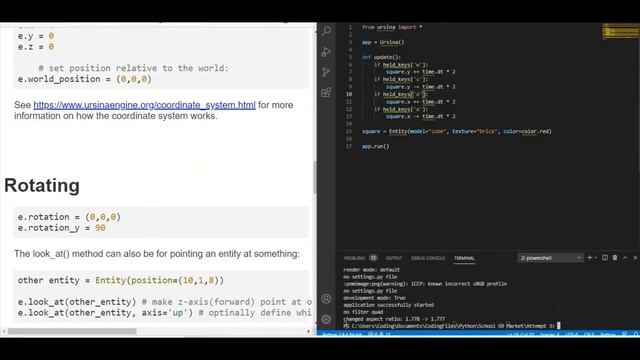Click the left scroll arrow in docs page

click(4, 331)
